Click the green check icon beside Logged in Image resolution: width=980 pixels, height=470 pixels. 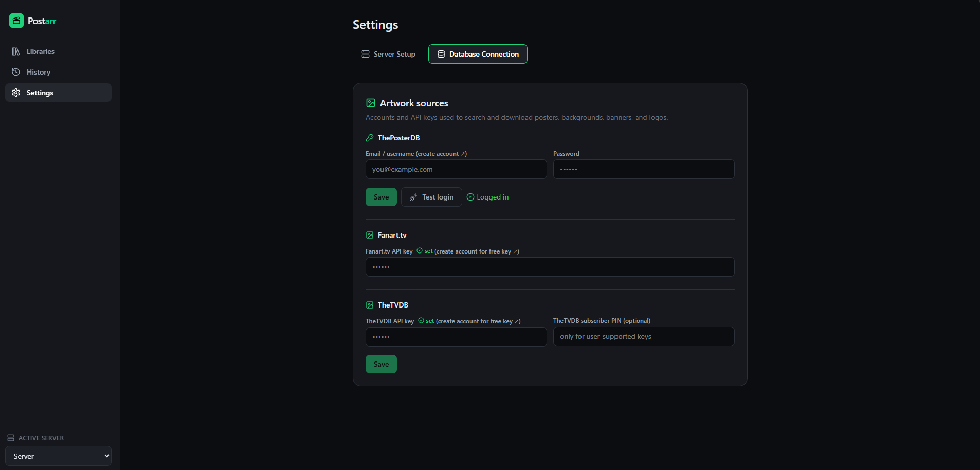470,197
